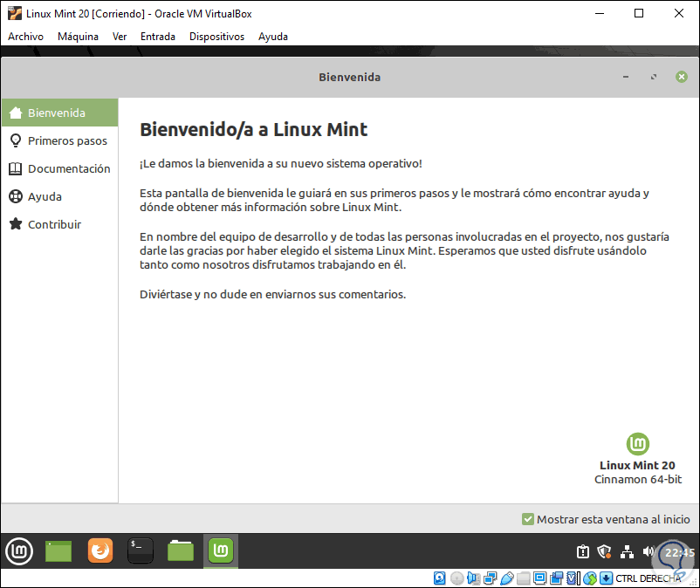700x588 pixels.
Task: Open the Primeros pasos section
Action: pyautogui.click(x=60, y=140)
